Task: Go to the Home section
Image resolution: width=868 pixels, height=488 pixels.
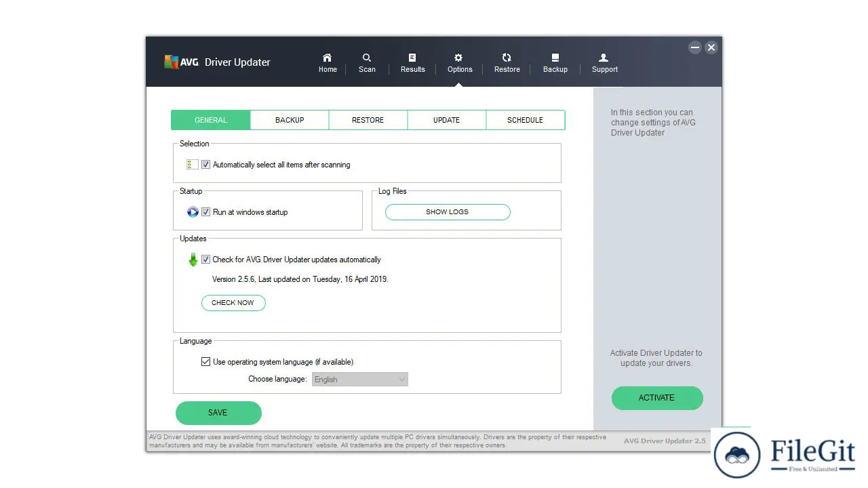Action: tap(328, 63)
